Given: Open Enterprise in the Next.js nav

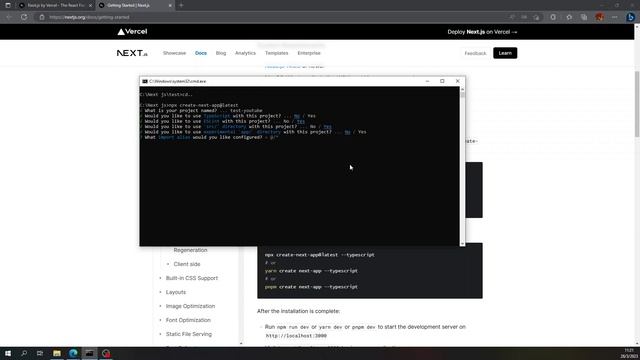Looking at the screenshot, I should pos(309,53).
